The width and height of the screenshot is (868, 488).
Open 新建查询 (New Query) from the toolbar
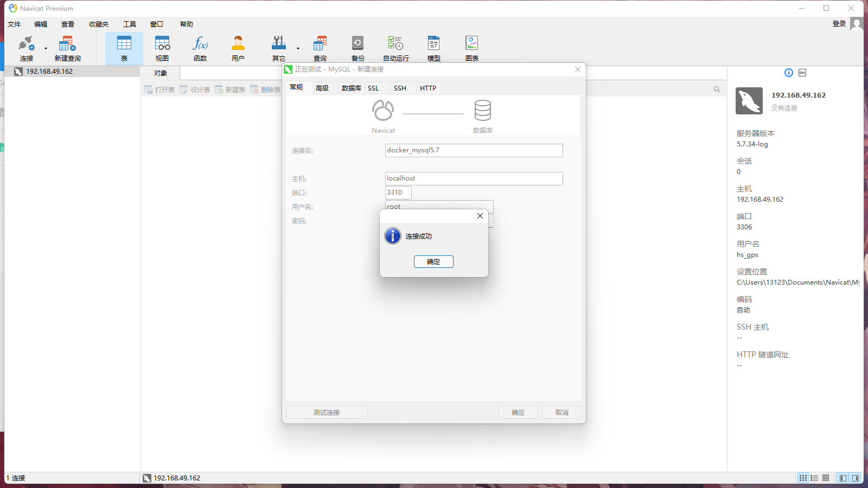(x=67, y=48)
